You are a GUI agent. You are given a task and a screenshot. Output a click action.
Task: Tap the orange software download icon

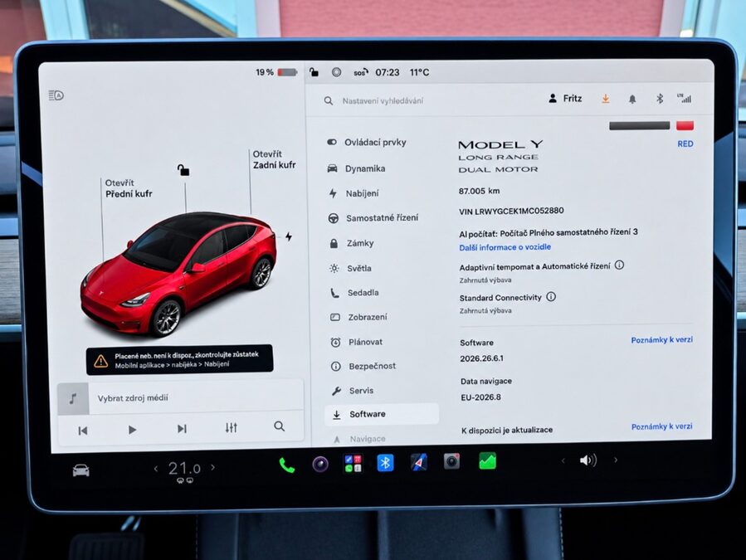[606, 99]
